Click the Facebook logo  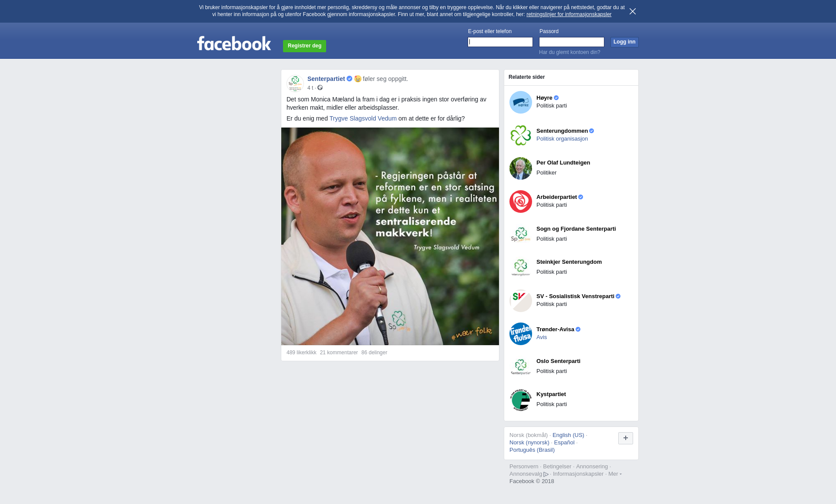234,43
